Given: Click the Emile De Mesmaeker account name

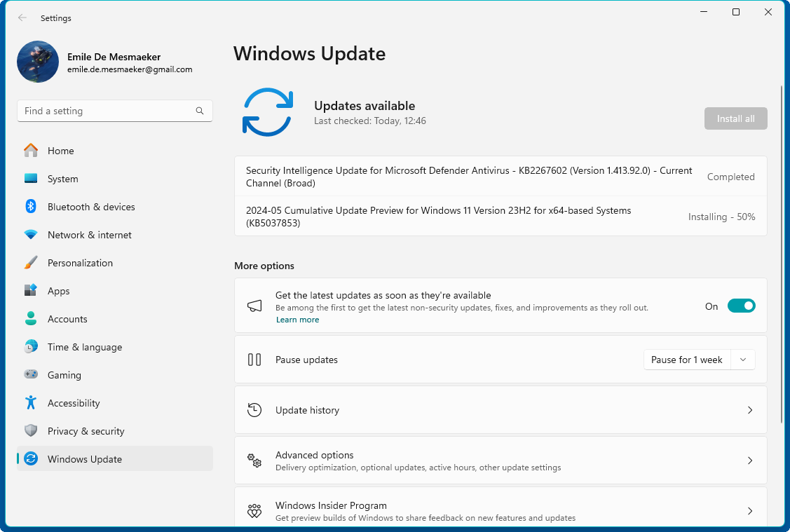Looking at the screenshot, I should (114, 57).
